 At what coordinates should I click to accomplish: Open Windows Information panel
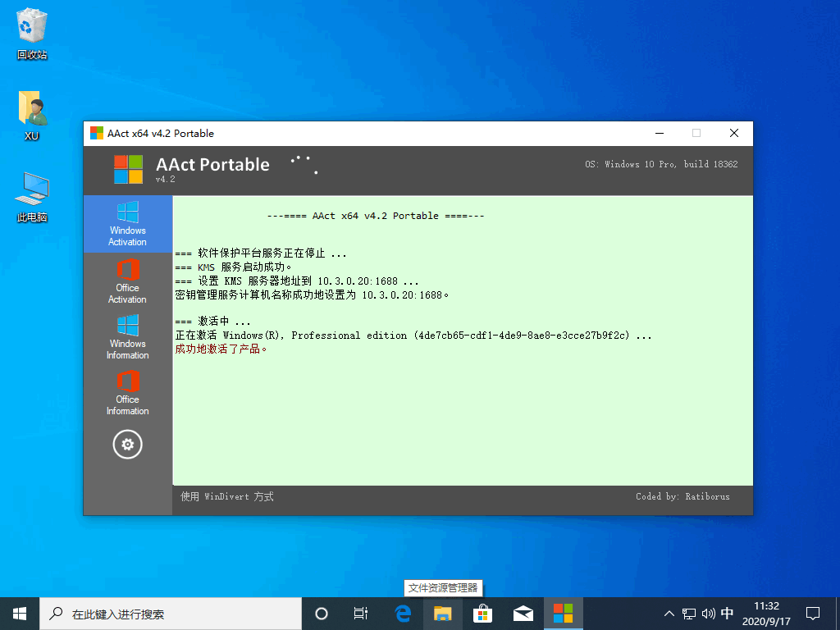point(127,337)
